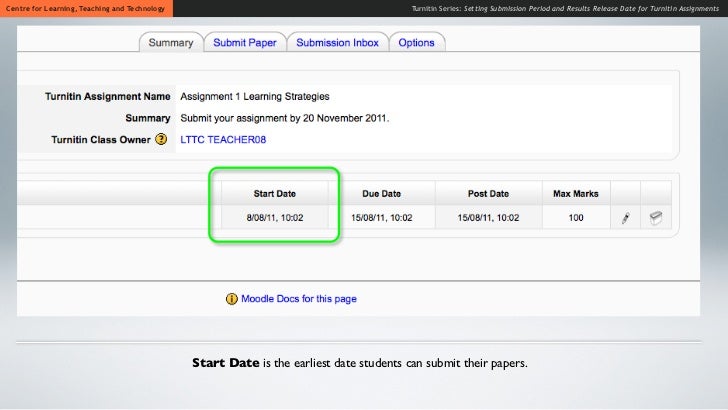Click the Due Date column header
Screen dimensions: 728x410
coord(382,194)
